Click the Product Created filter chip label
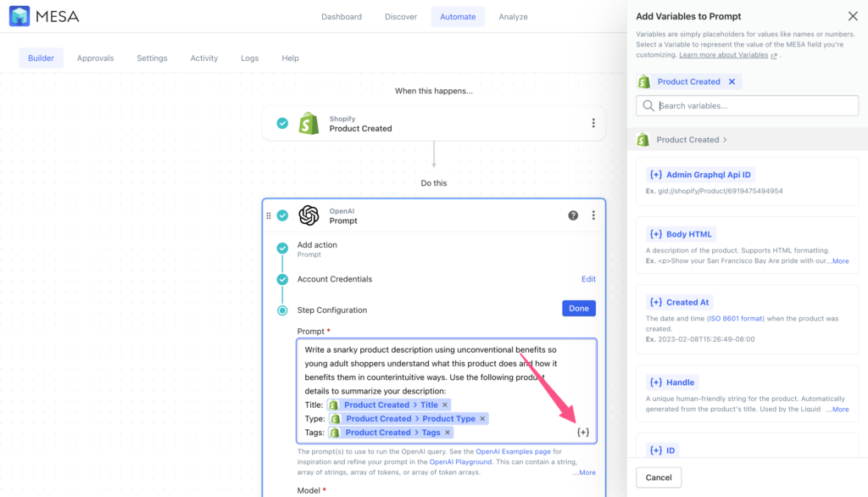The height and width of the screenshot is (497, 868). (688, 81)
